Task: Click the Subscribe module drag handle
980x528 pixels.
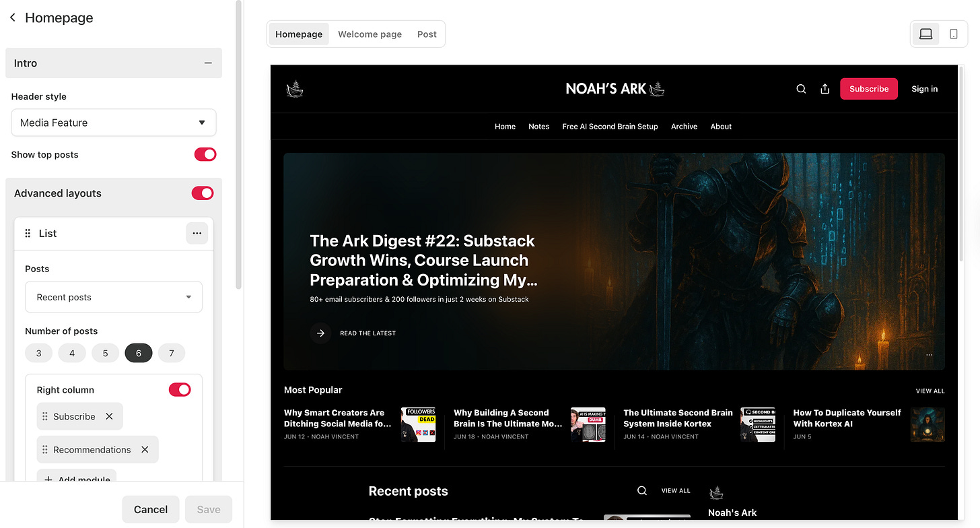Action: tap(45, 416)
